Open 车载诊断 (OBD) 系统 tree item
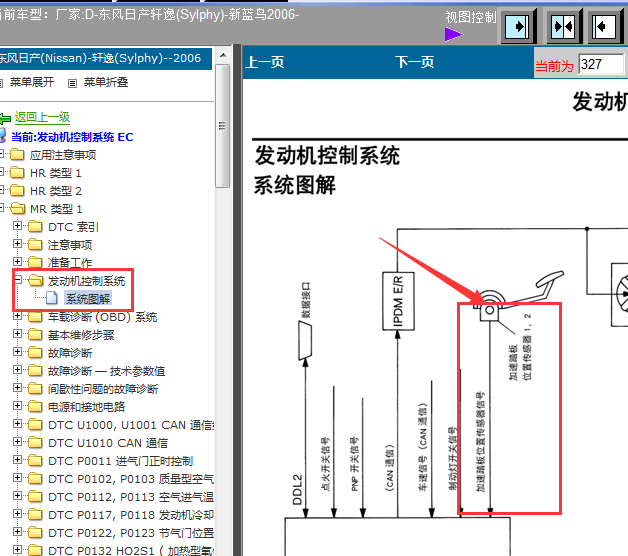Viewport: 628px width, 556px height. 103,317
